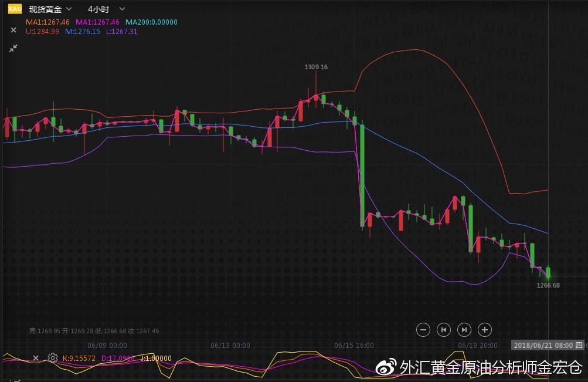Close the KDJ indicator panel
The width and height of the screenshot is (588, 382).
point(36,358)
